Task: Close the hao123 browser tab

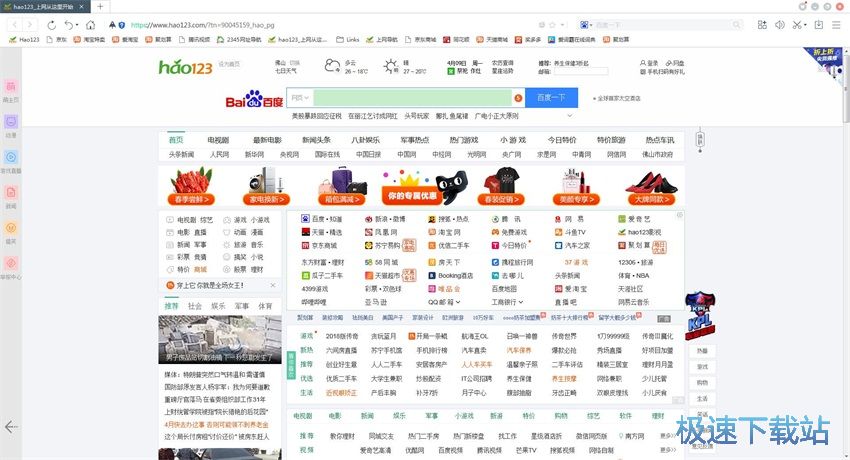Action: click(x=82, y=7)
